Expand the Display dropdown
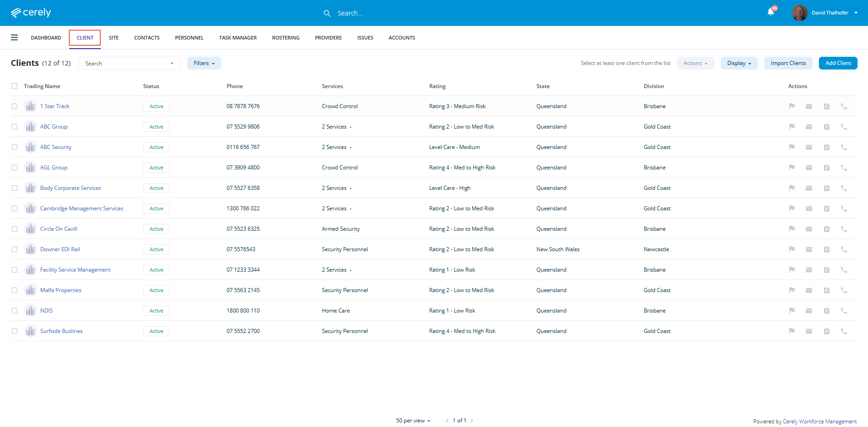 click(739, 63)
